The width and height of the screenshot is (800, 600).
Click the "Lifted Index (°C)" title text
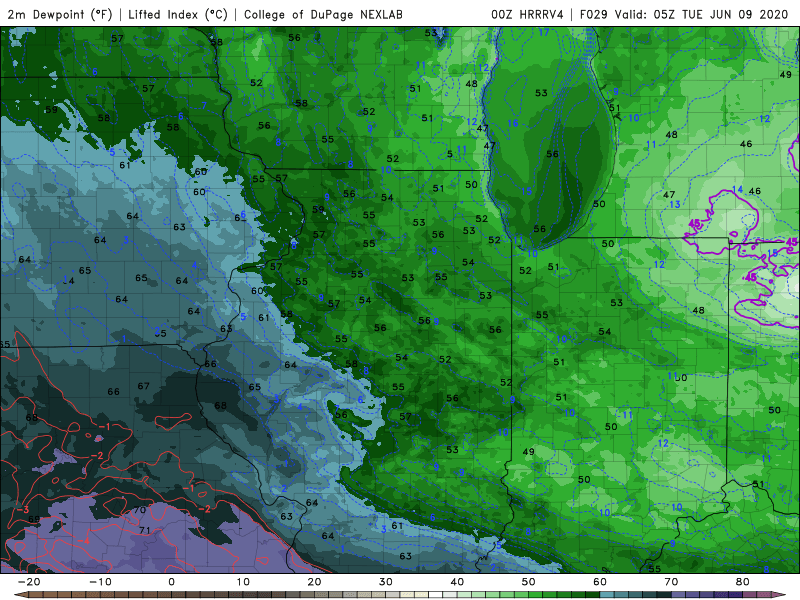(178, 15)
